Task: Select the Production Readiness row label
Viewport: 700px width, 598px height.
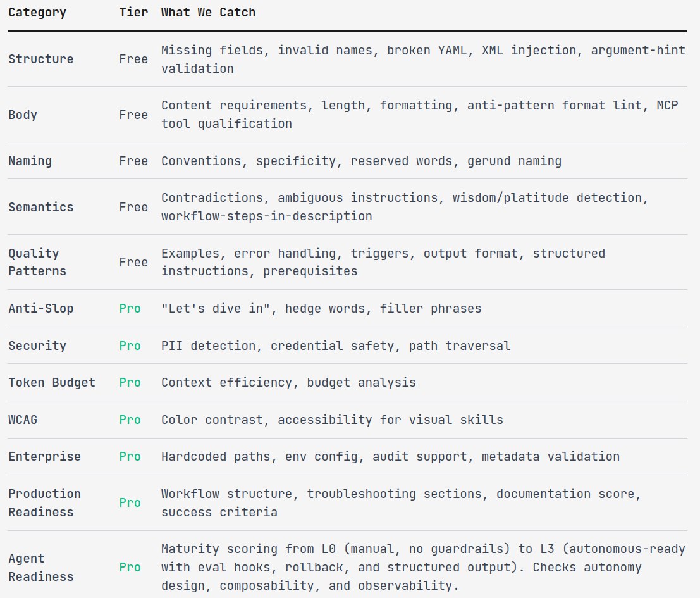Action: click(x=44, y=502)
